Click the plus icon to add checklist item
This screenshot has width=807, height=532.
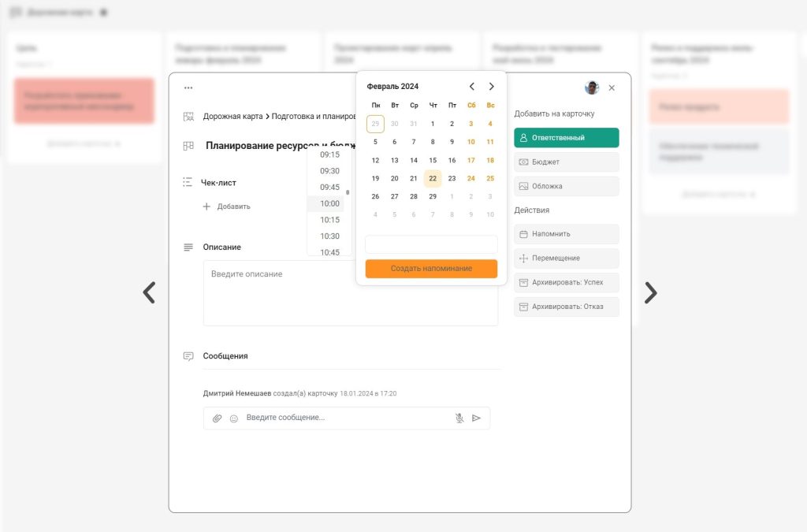207,206
